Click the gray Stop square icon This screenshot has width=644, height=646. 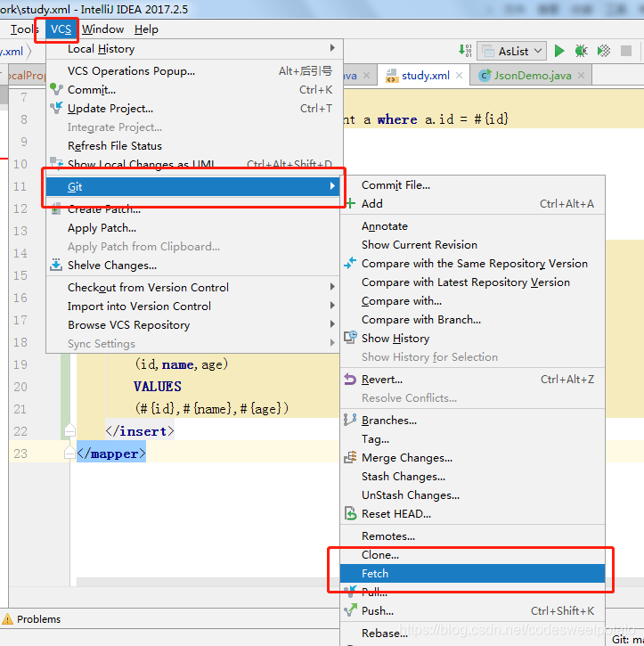pyautogui.click(x=626, y=51)
